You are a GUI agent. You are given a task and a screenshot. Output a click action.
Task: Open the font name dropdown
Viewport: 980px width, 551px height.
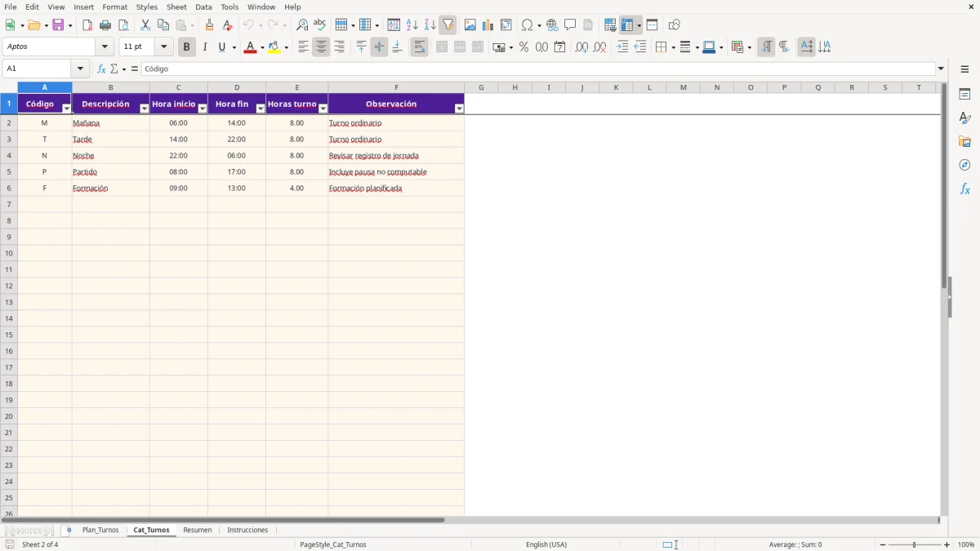tap(105, 47)
